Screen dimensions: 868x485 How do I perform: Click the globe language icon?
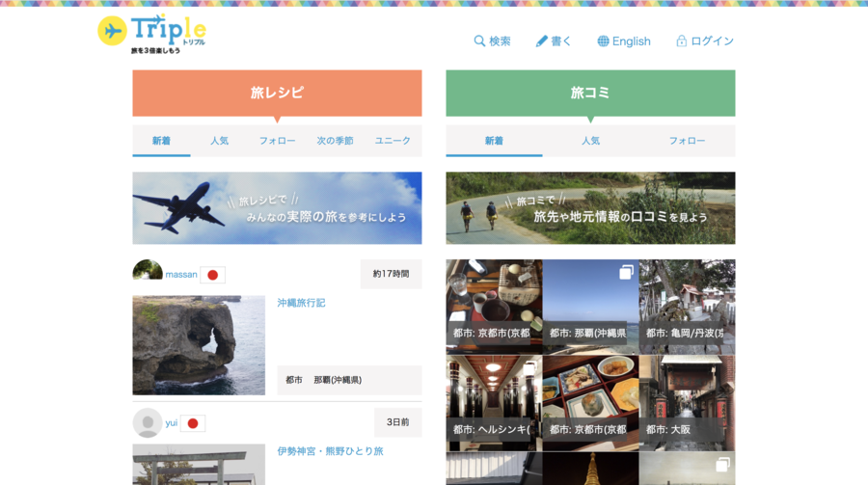603,40
